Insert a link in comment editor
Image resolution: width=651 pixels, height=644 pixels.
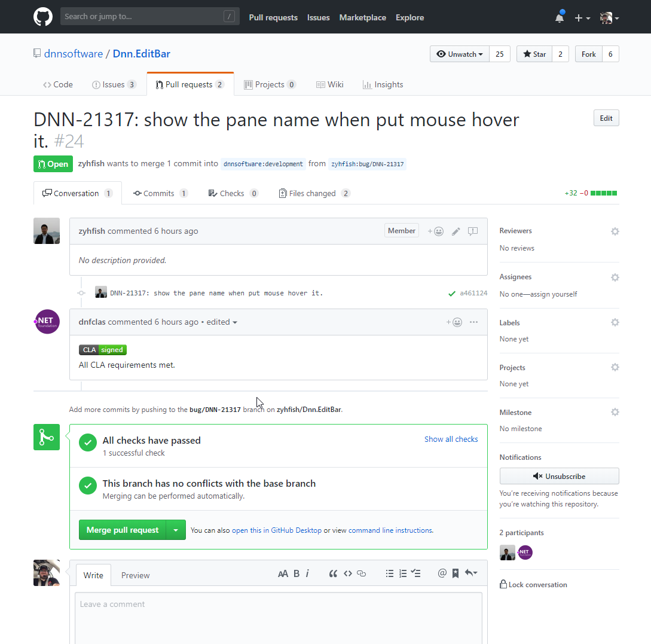361,573
